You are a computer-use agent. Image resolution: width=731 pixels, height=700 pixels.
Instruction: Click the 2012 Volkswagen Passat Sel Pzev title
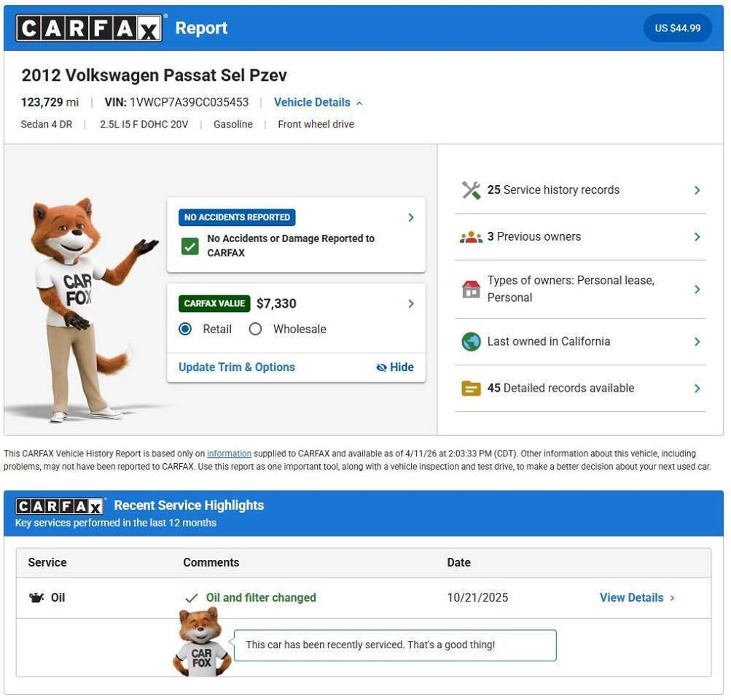point(154,76)
